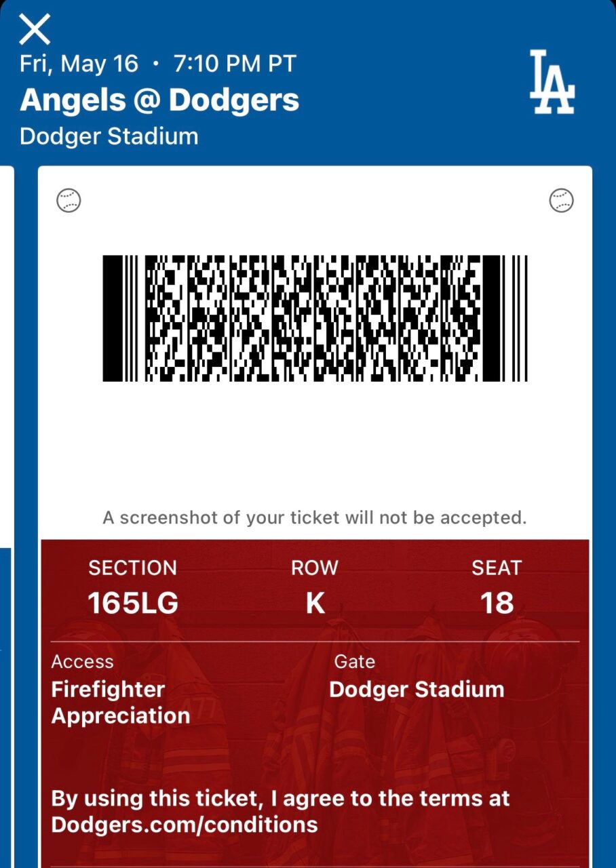Tap the ticket terms agreement text
Image resolution: width=616 pixels, height=868 pixels.
(280, 811)
